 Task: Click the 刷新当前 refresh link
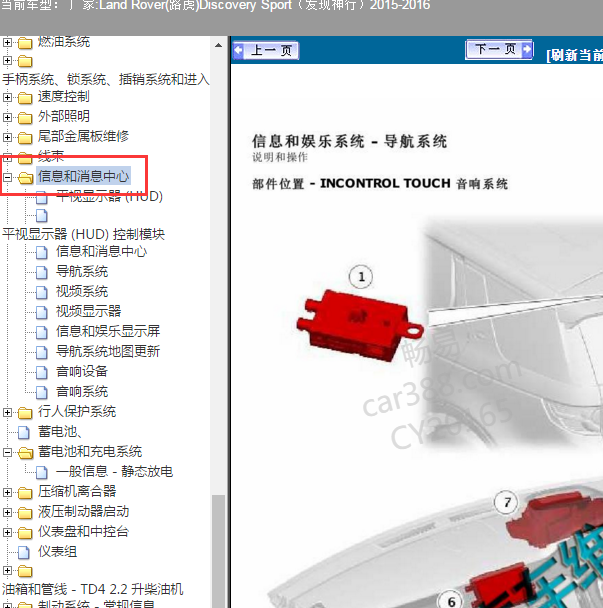574,55
